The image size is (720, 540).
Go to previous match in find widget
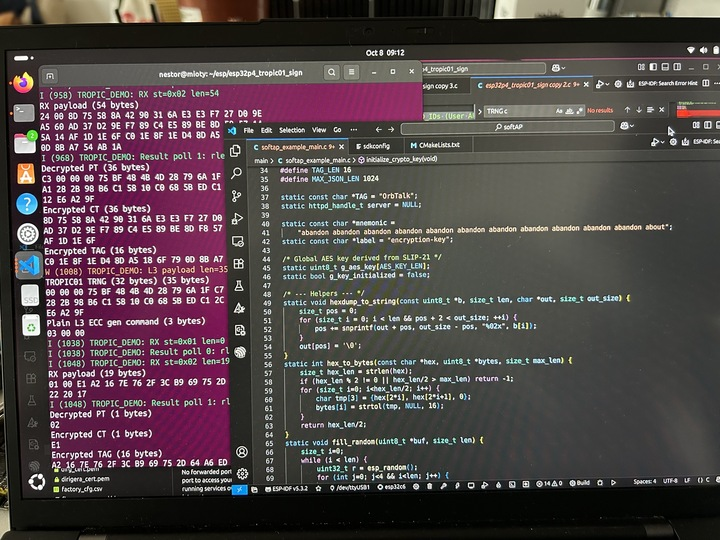click(x=627, y=110)
